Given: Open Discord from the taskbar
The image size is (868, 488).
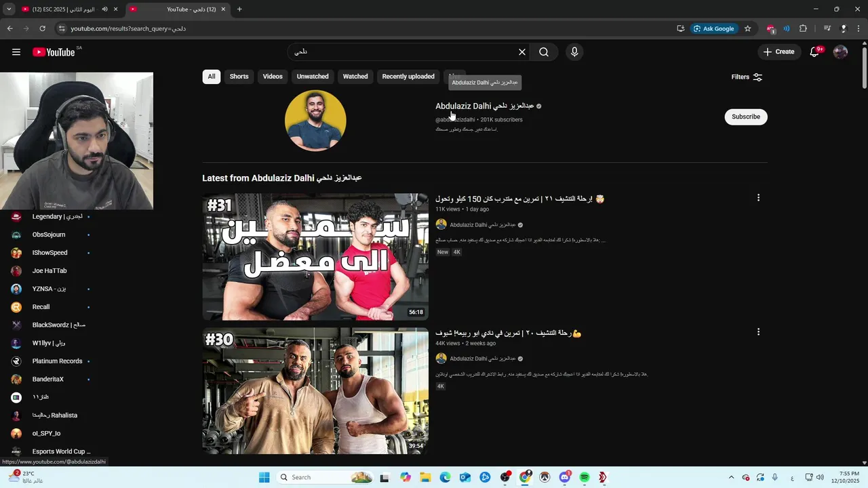Looking at the screenshot, I should pos(564,477).
